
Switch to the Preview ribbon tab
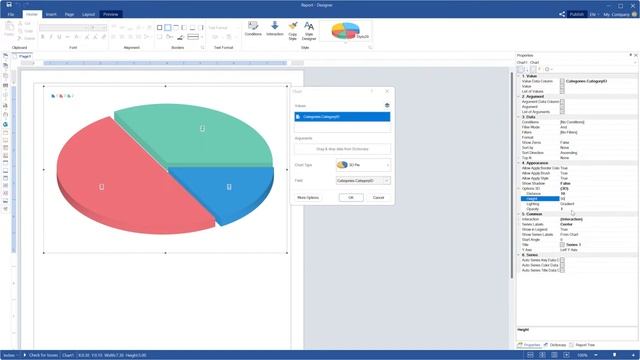pos(111,14)
